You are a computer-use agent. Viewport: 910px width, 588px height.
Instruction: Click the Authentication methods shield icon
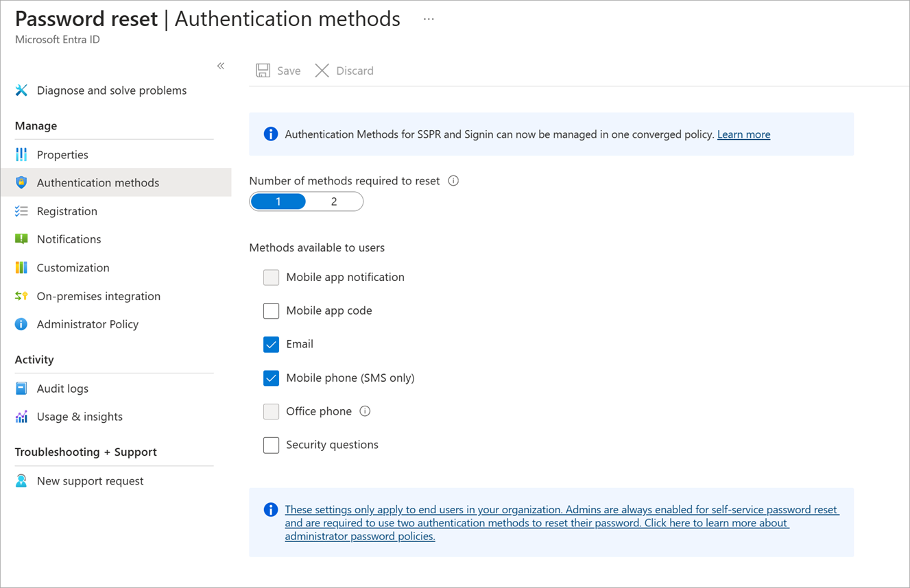coord(21,182)
